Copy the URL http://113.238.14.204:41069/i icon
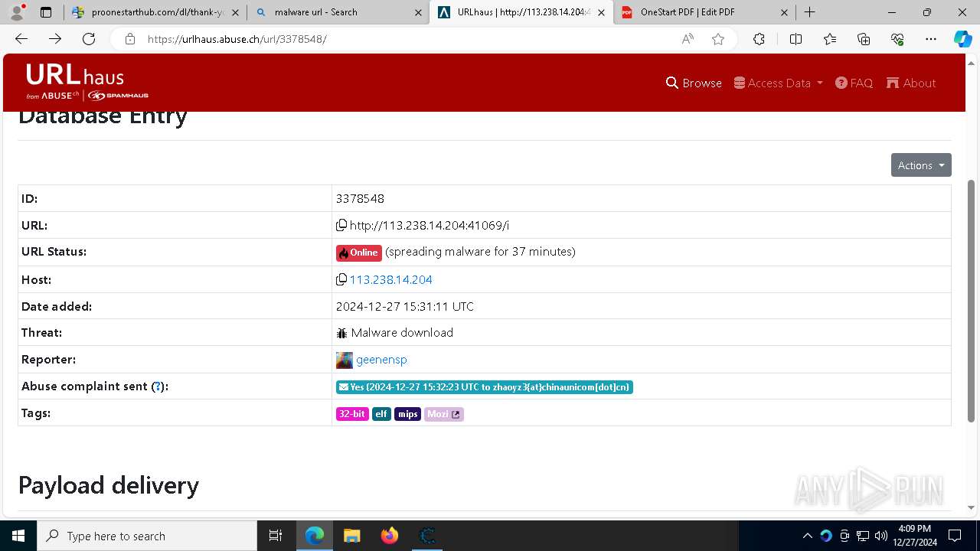This screenshot has height=551, width=980. pos(341,225)
